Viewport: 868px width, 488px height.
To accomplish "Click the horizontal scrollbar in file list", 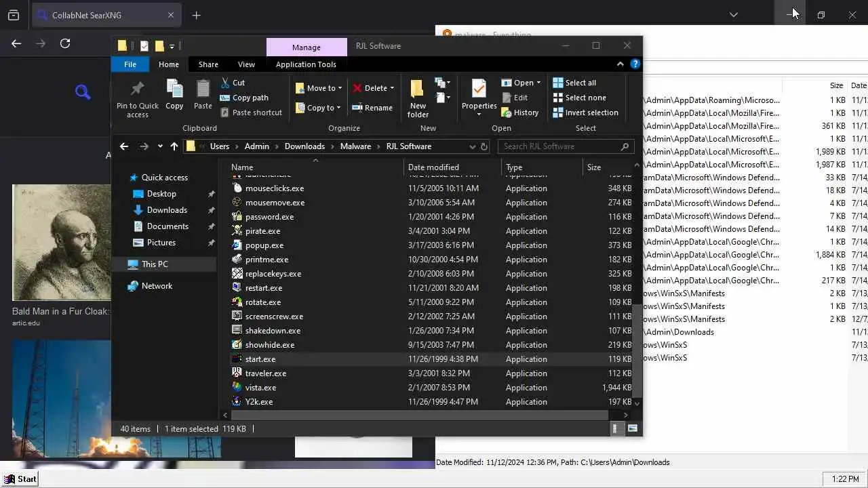I will tap(420, 415).
